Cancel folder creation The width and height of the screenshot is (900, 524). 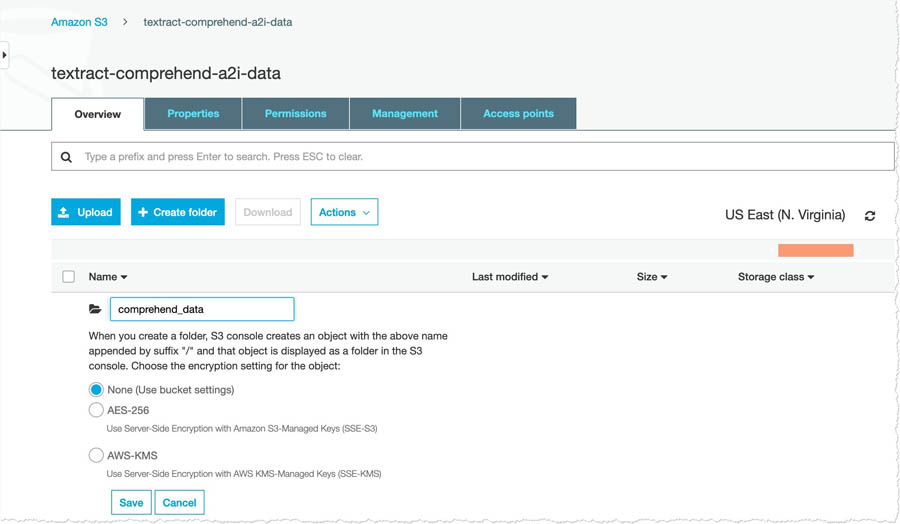tap(179, 502)
